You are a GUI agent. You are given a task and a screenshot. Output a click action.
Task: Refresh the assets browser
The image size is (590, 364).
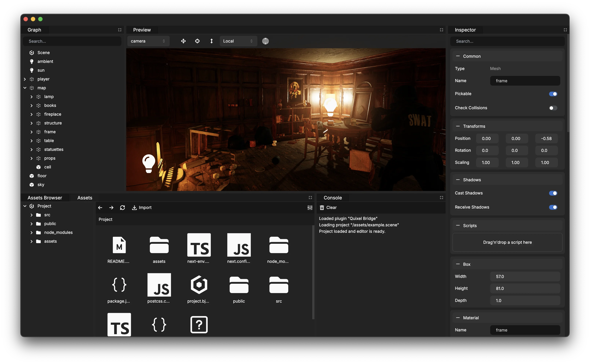122,208
